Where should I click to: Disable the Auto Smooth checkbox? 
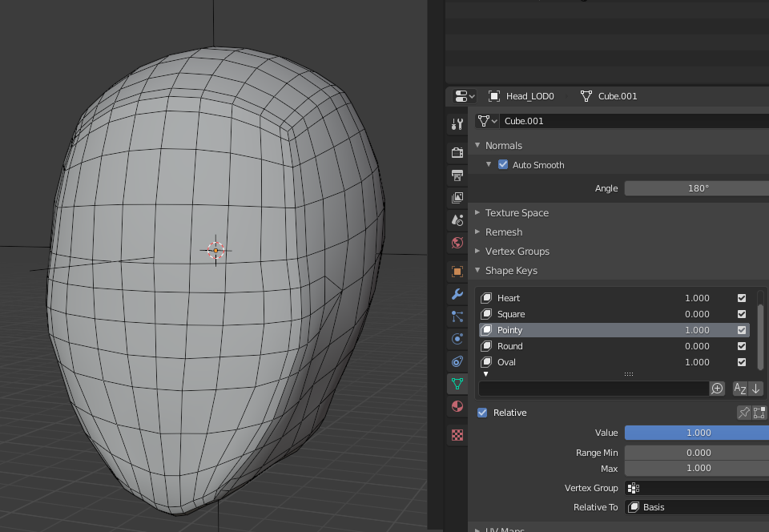point(503,164)
